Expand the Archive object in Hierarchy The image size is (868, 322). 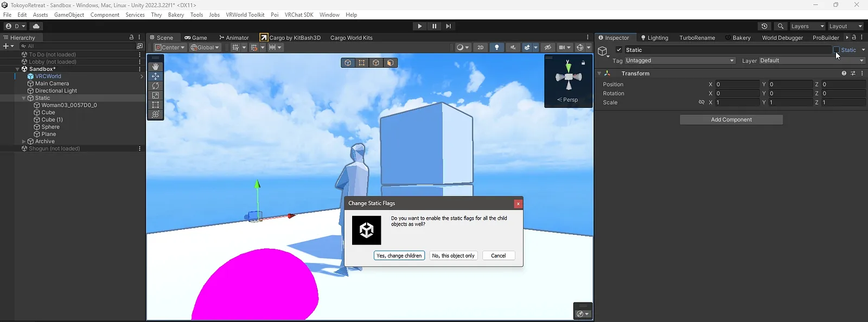click(x=23, y=141)
